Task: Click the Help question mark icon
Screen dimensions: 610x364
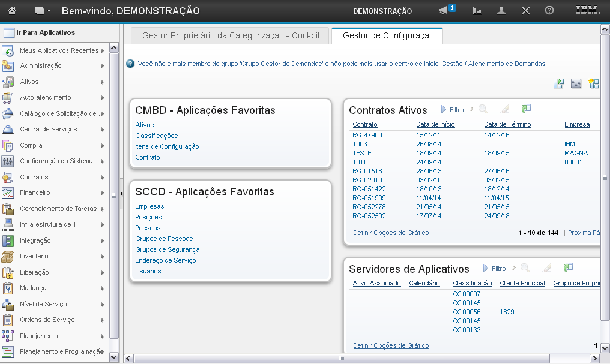Action: [549, 10]
